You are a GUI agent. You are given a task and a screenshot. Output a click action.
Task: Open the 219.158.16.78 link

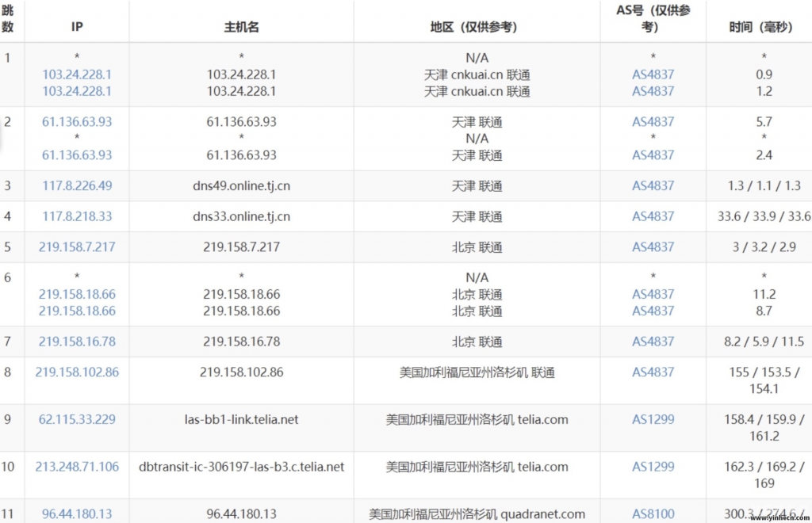[76, 341]
